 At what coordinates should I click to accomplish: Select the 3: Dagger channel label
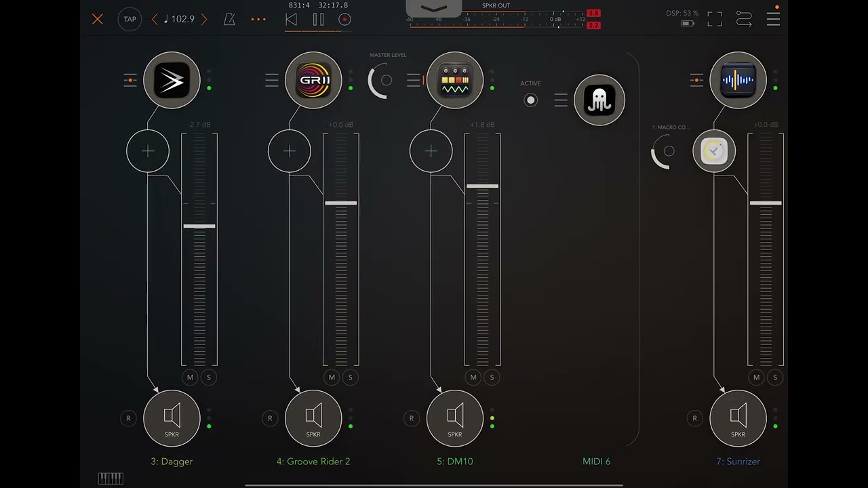tap(172, 462)
